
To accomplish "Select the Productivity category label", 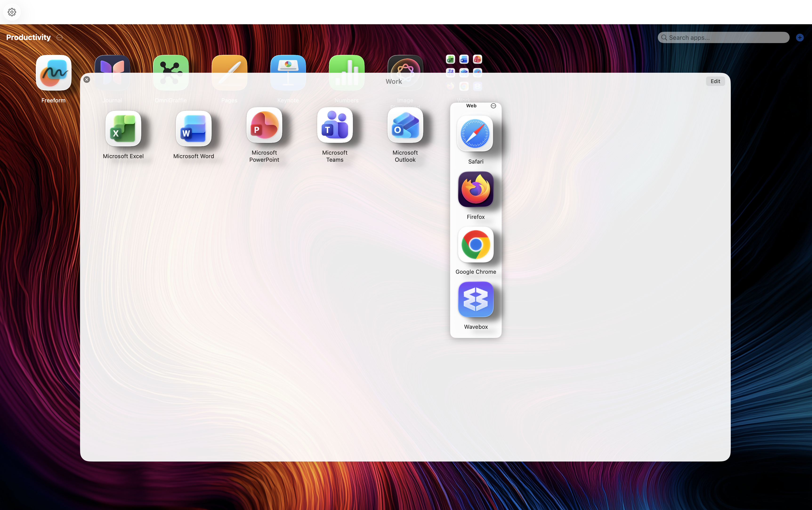I will pyautogui.click(x=28, y=37).
